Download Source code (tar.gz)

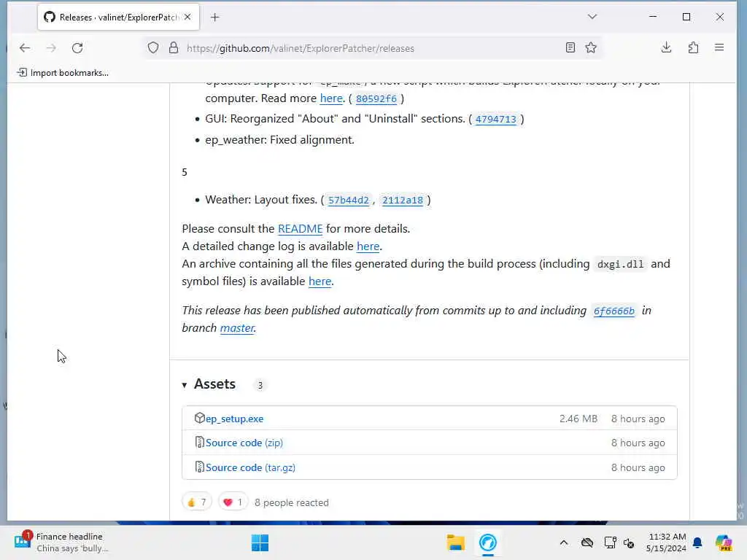250,467
